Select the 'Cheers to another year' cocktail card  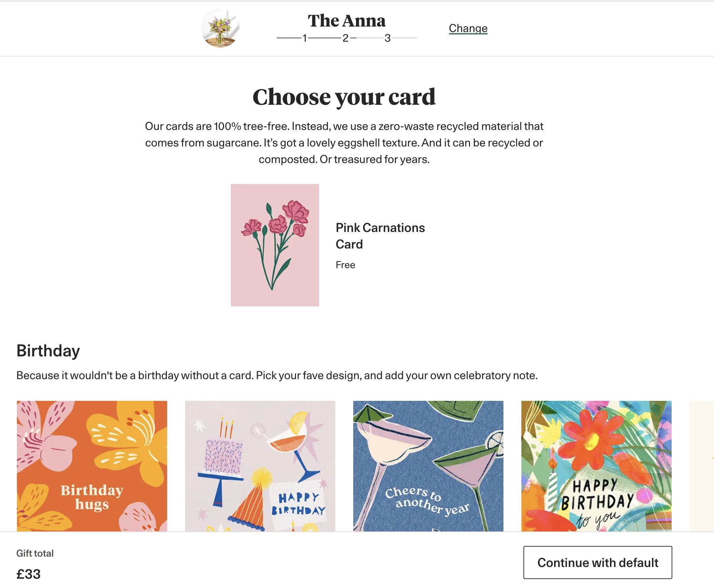(428, 465)
